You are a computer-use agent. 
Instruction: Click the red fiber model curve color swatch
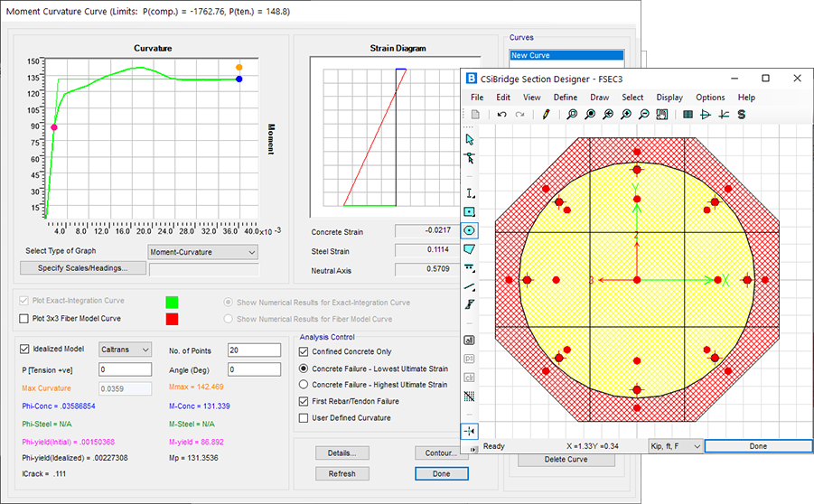pos(172,319)
